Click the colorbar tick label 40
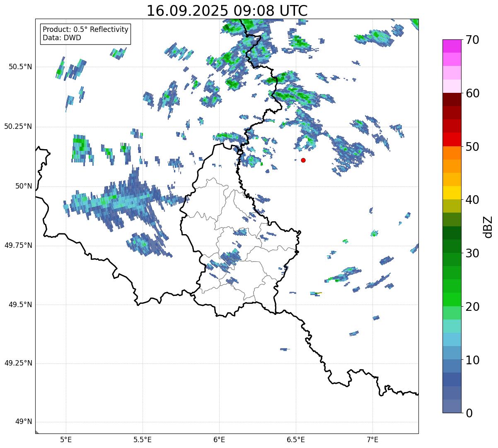 pos(472,200)
